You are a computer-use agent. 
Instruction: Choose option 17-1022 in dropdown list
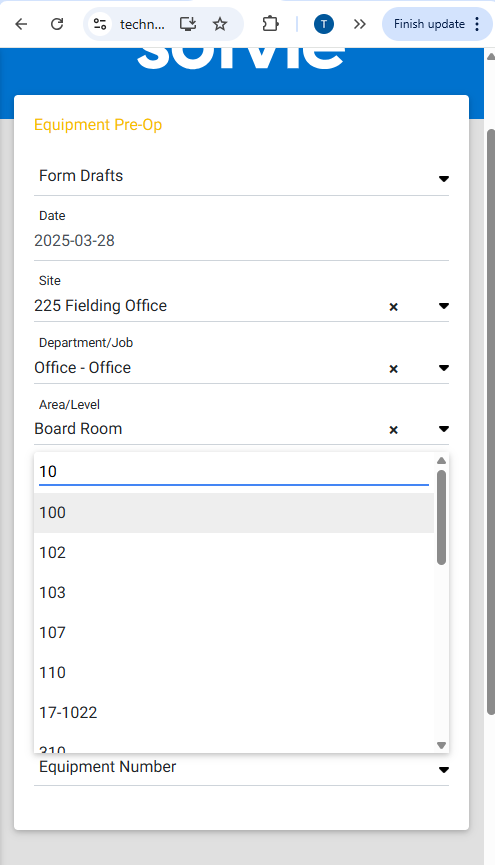coord(234,713)
